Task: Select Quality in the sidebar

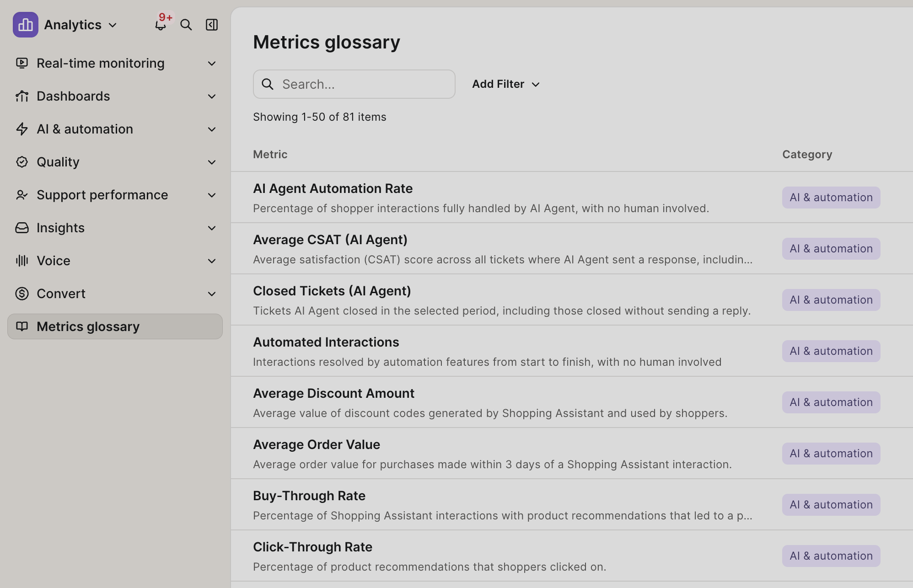Action: pyautogui.click(x=115, y=162)
